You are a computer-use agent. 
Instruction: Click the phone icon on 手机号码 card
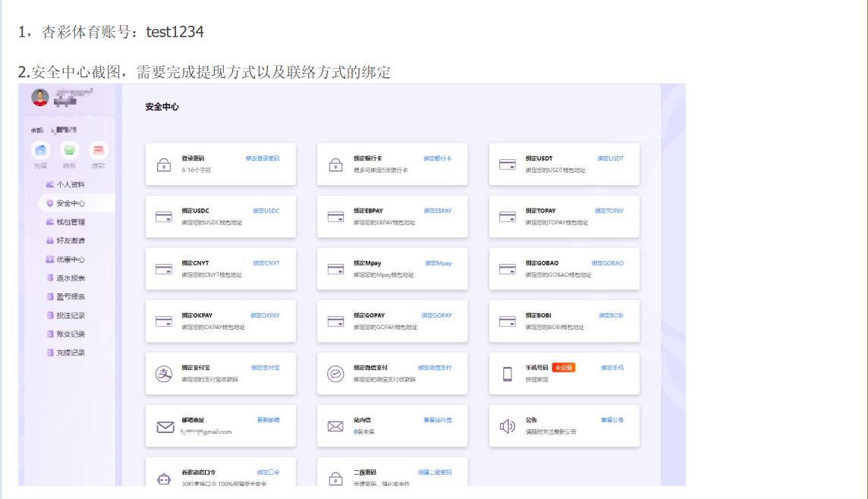pyautogui.click(x=508, y=373)
